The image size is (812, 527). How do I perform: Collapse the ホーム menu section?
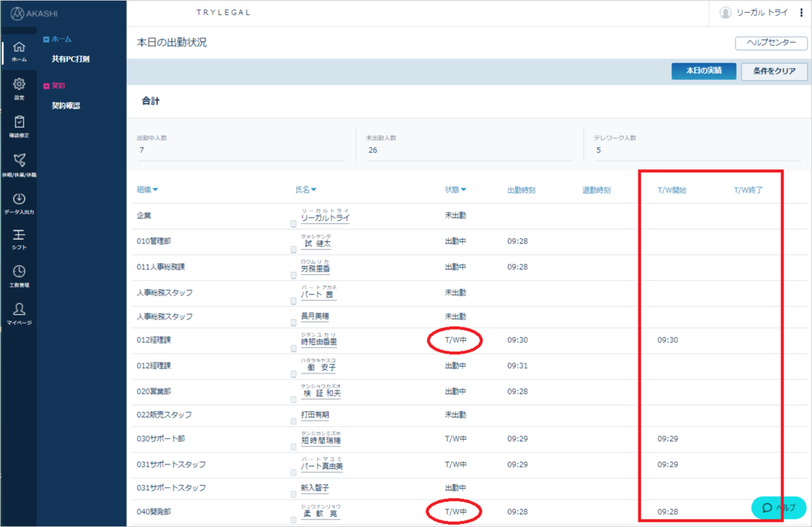tap(46, 39)
